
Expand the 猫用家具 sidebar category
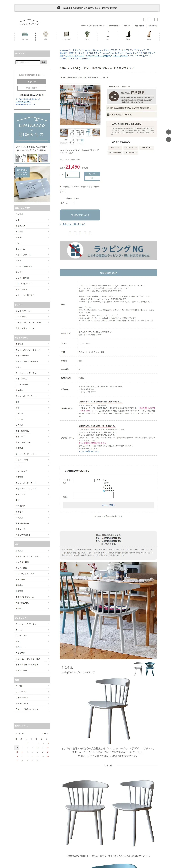(x=32, y=344)
